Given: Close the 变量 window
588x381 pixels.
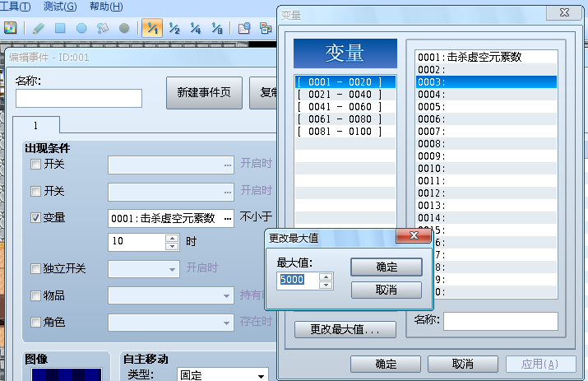Looking at the screenshot, I should (x=564, y=13).
